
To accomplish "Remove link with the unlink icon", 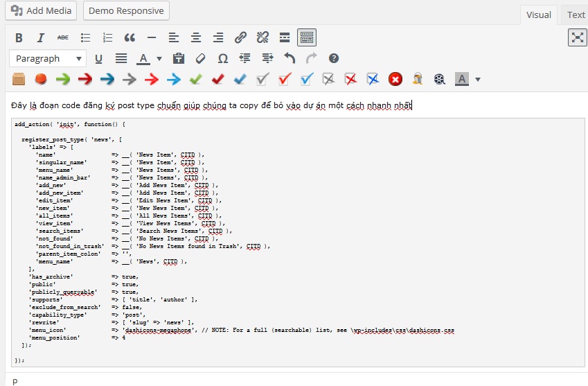I will [x=262, y=37].
